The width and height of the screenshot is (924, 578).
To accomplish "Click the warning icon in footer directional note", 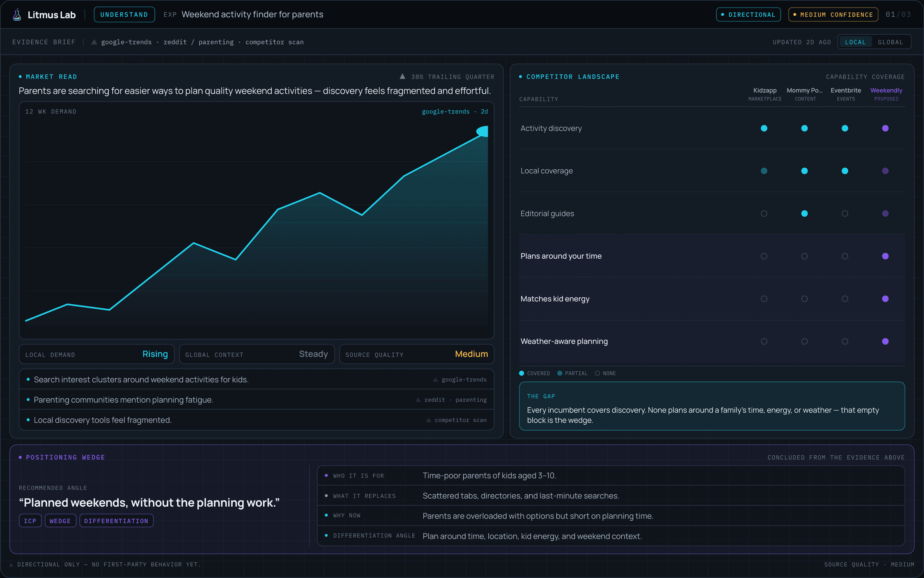I will (x=12, y=565).
